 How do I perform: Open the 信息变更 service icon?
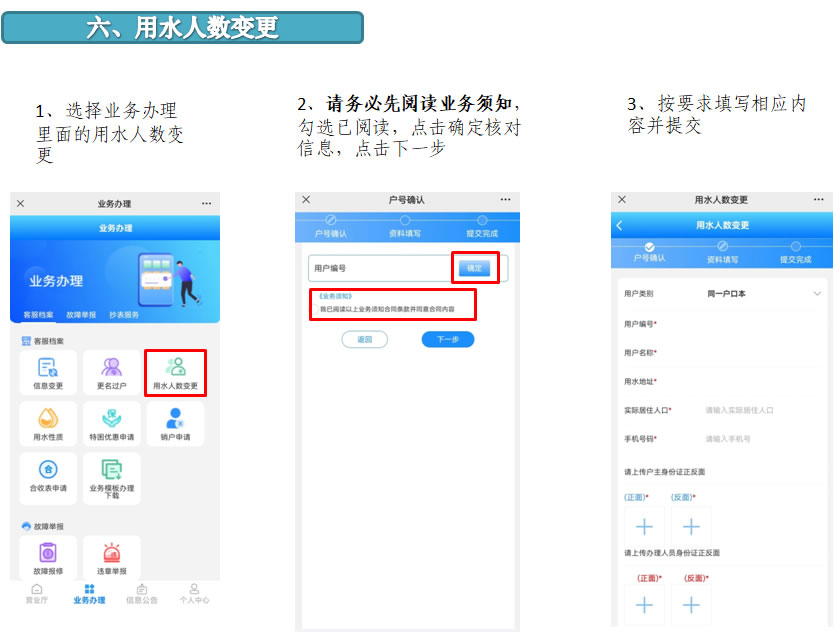(x=48, y=371)
